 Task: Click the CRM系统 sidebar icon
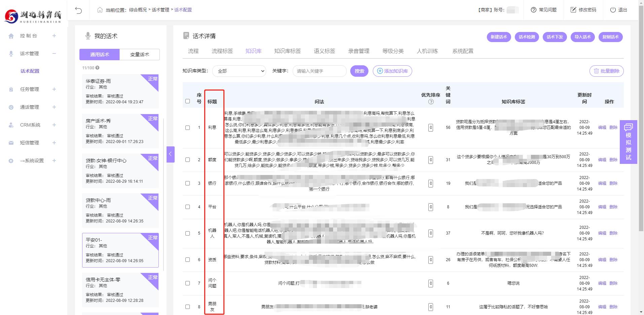coord(10,125)
